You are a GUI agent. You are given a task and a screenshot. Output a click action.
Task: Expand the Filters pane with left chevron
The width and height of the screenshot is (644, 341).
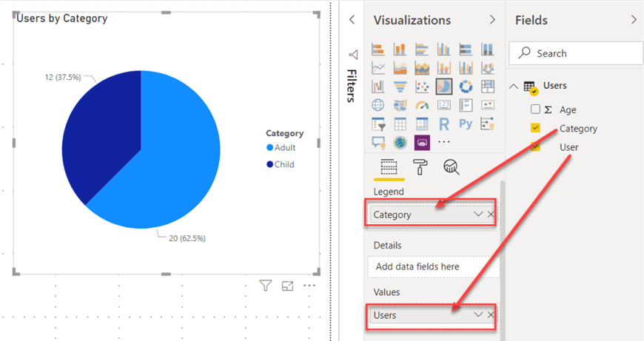(x=352, y=19)
